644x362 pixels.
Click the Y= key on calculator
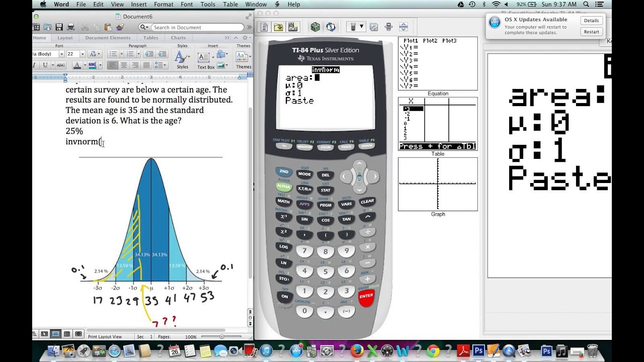[283, 146]
